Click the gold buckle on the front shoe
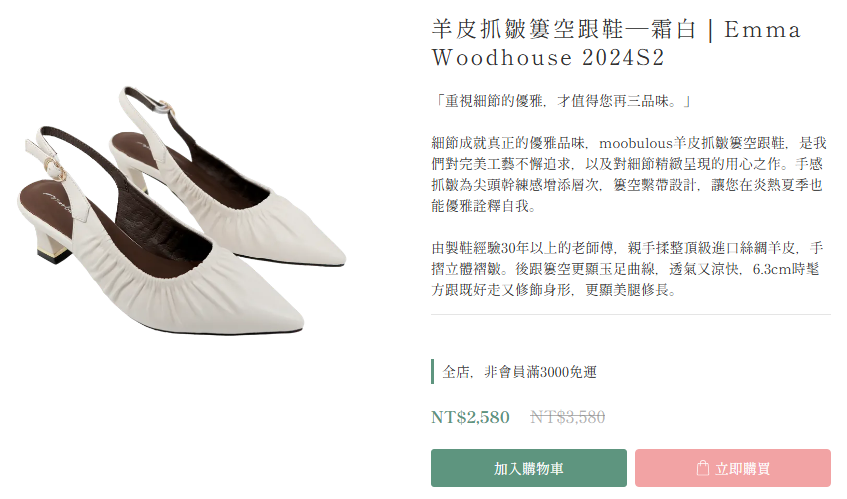 click(55, 168)
